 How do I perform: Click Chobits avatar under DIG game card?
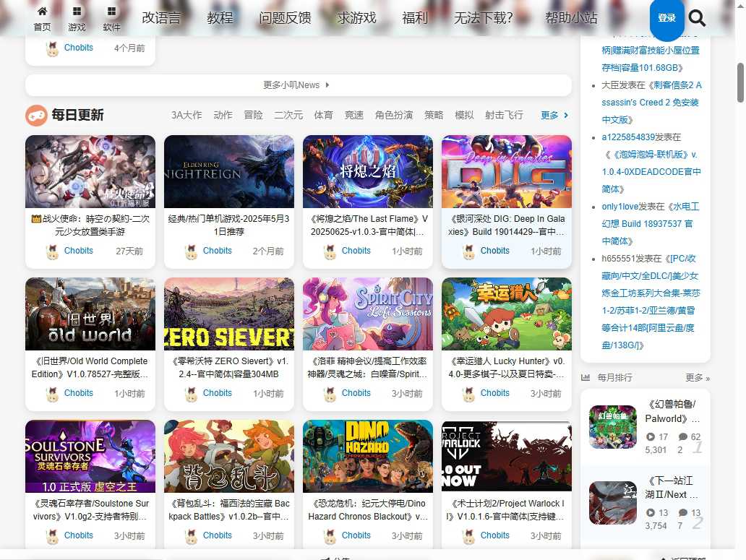pos(468,251)
